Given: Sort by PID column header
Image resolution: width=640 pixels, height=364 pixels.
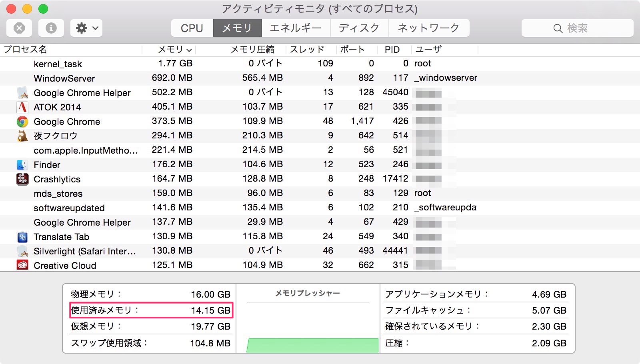Looking at the screenshot, I should [392, 50].
